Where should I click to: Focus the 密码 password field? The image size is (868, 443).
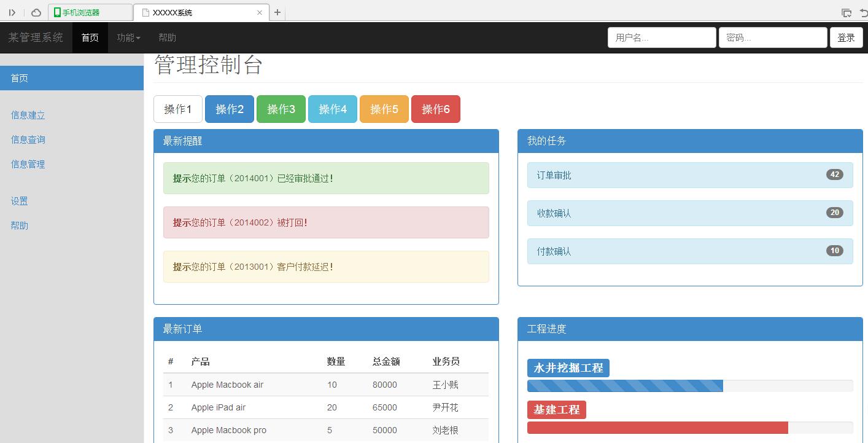point(772,37)
